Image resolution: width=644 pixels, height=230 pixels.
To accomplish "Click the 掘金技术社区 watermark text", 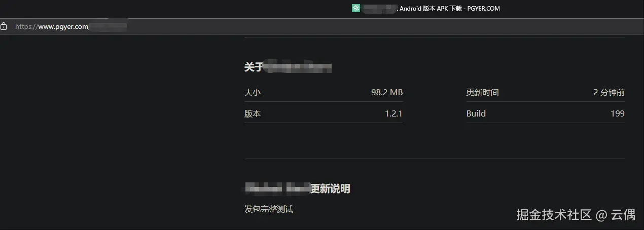I will [x=554, y=214].
